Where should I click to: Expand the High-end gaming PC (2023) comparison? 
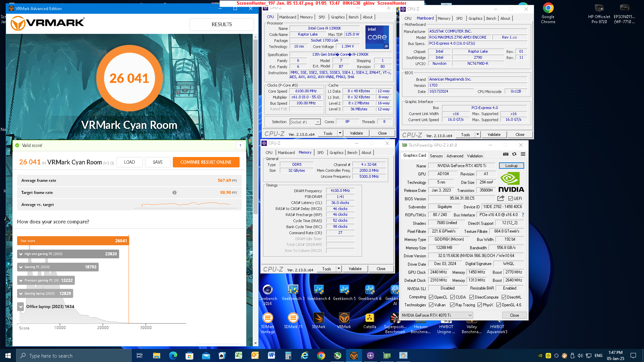(x=21, y=254)
